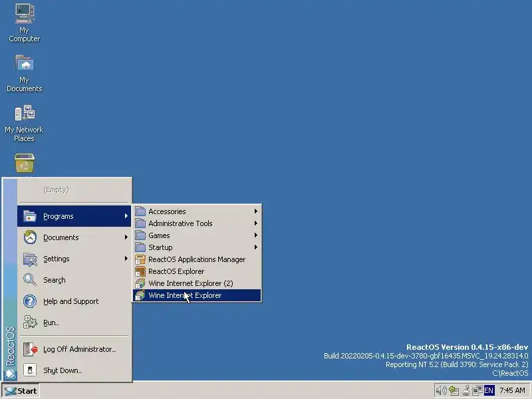Image resolution: width=532 pixels, height=399 pixels.
Task: Open the Documents menu entry
Action: pos(74,237)
